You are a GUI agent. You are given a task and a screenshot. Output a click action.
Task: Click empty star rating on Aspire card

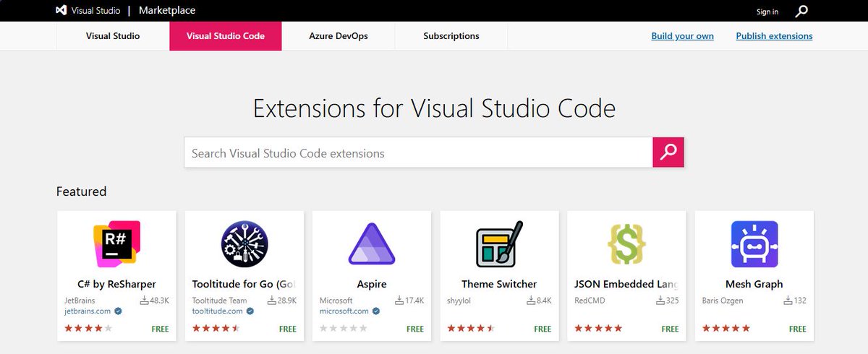click(x=343, y=328)
